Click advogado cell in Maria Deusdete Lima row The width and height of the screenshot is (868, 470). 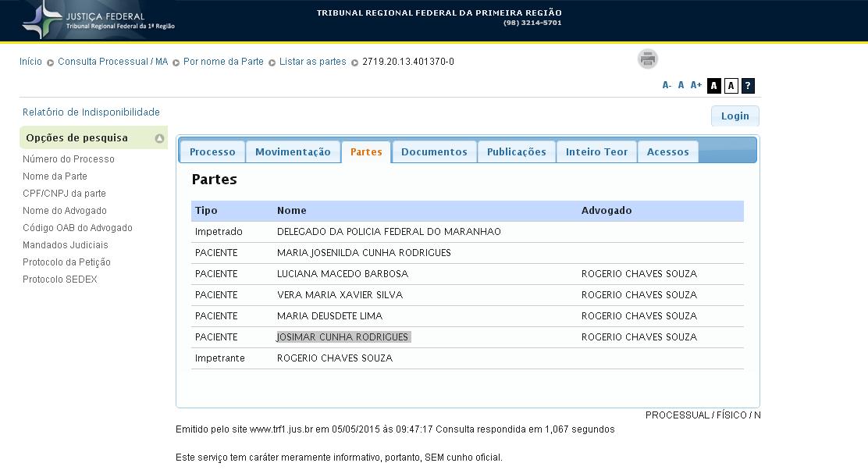click(x=639, y=315)
